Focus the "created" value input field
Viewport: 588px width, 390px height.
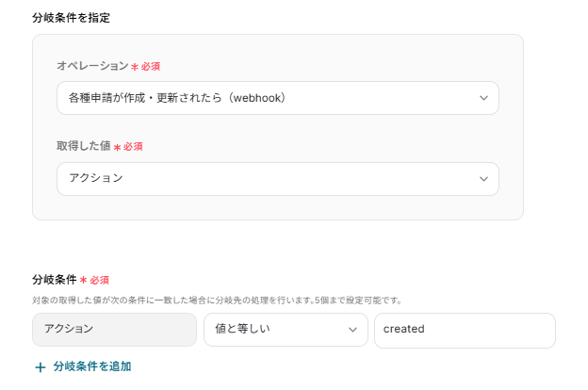tap(464, 330)
